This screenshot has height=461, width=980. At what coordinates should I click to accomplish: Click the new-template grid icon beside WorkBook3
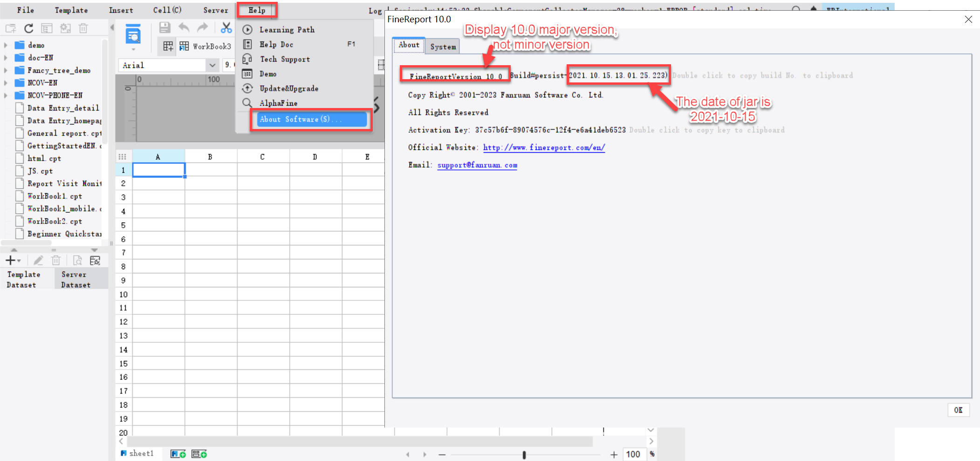coord(168,46)
